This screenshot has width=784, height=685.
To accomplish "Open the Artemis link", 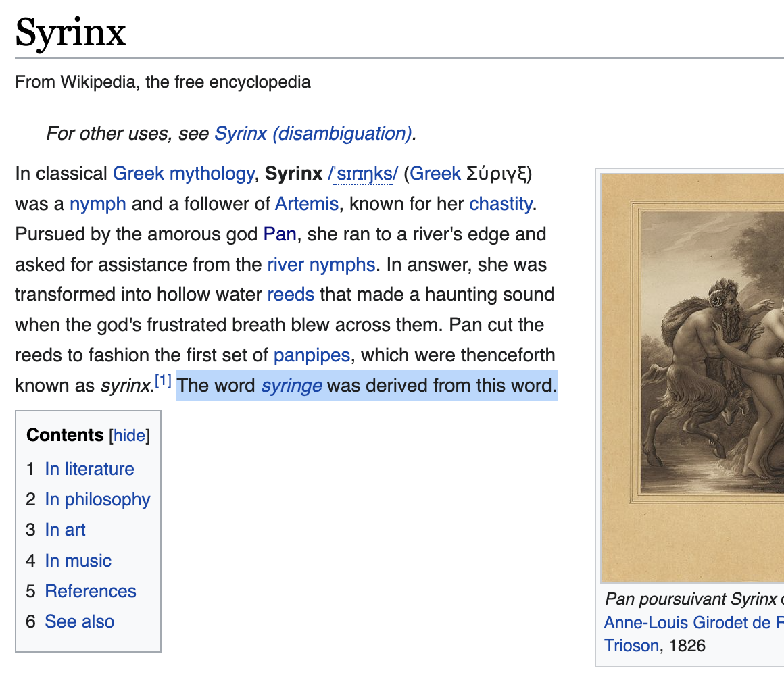I will (x=306, y=204).
